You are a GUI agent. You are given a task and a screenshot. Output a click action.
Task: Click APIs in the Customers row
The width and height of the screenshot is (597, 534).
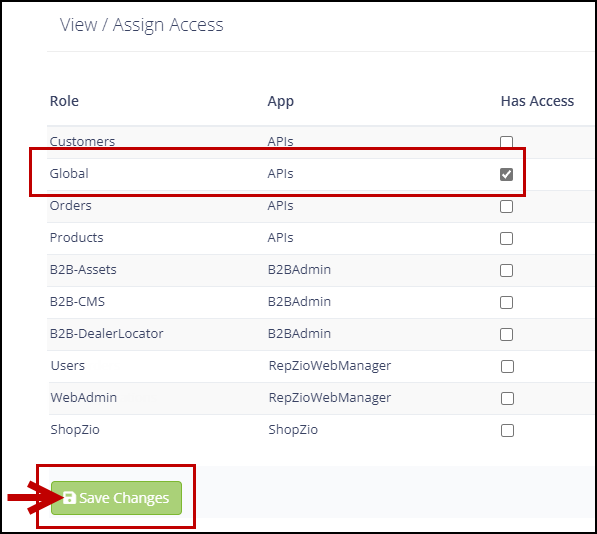[280, 141]
